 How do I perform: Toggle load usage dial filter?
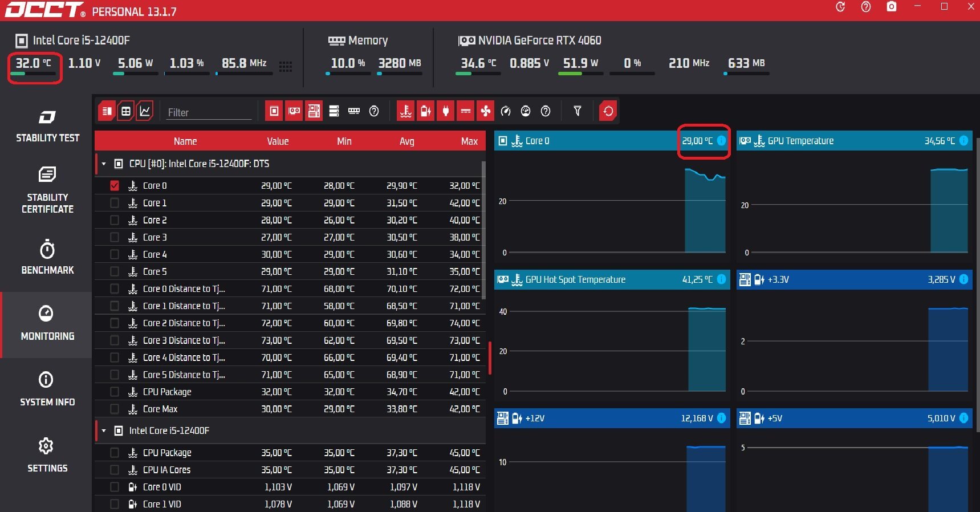pos(526,111)
